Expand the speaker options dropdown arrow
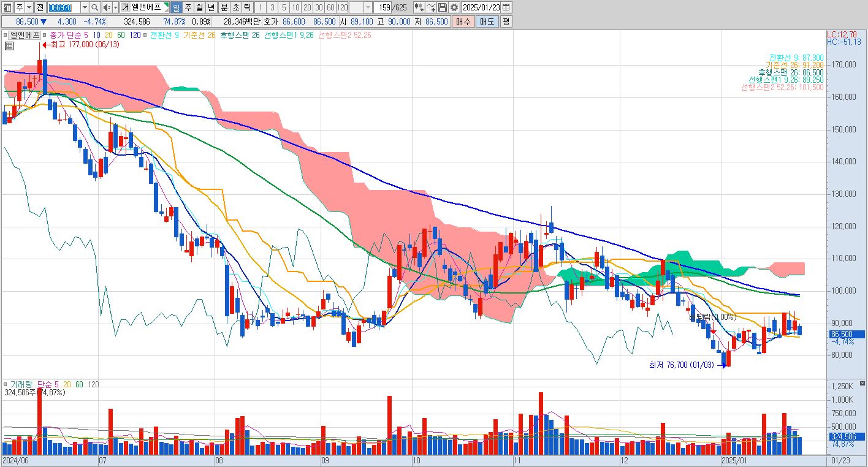868x467 pixels. coord(115,7)
